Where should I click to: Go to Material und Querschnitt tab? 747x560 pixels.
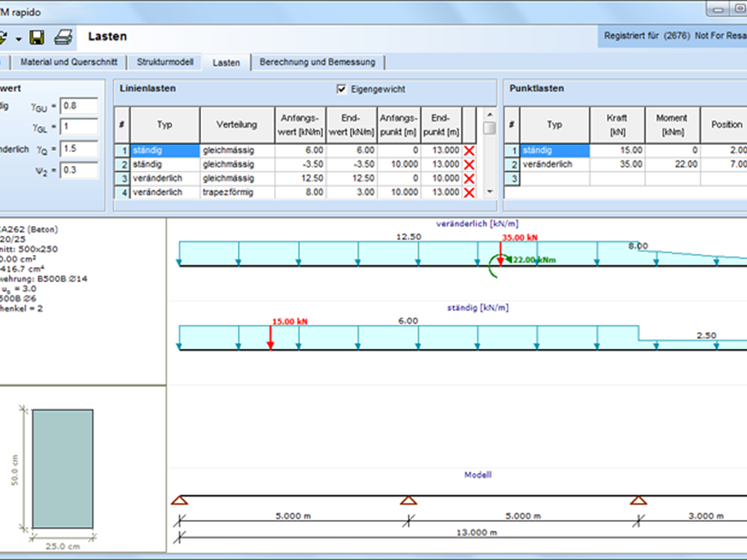coord(70,63)
